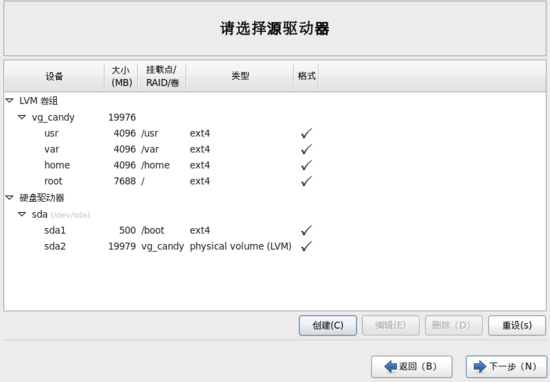The image size is (550, 382).
Task: Select the sda2 physical volume row
Action: pyautogui.click(x=275, y=246)
